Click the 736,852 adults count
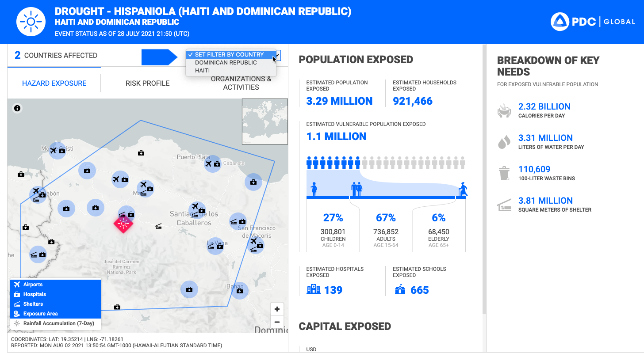Image resolution: width=644 pixels, height=353 pixels. click(x=386, y=232)
